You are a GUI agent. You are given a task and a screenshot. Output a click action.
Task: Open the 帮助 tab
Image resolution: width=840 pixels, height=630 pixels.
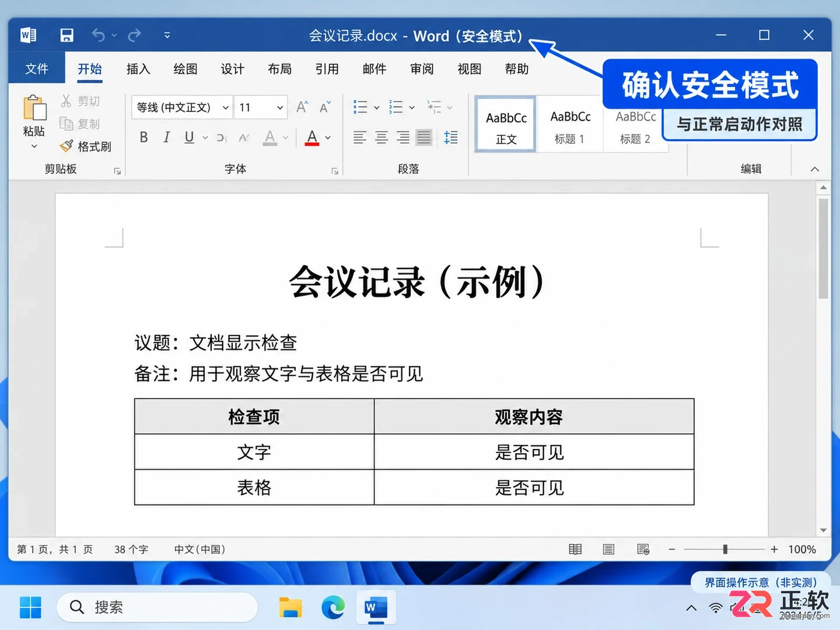(517, 69)
